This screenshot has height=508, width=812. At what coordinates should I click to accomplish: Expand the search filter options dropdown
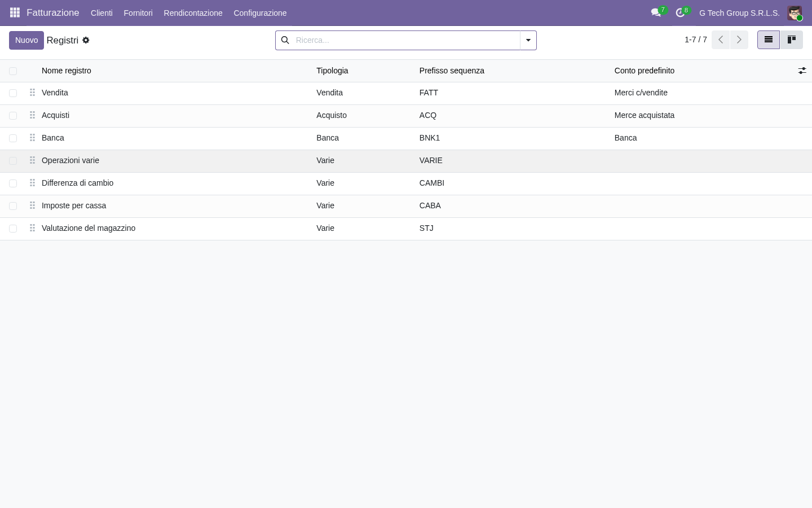528,40
